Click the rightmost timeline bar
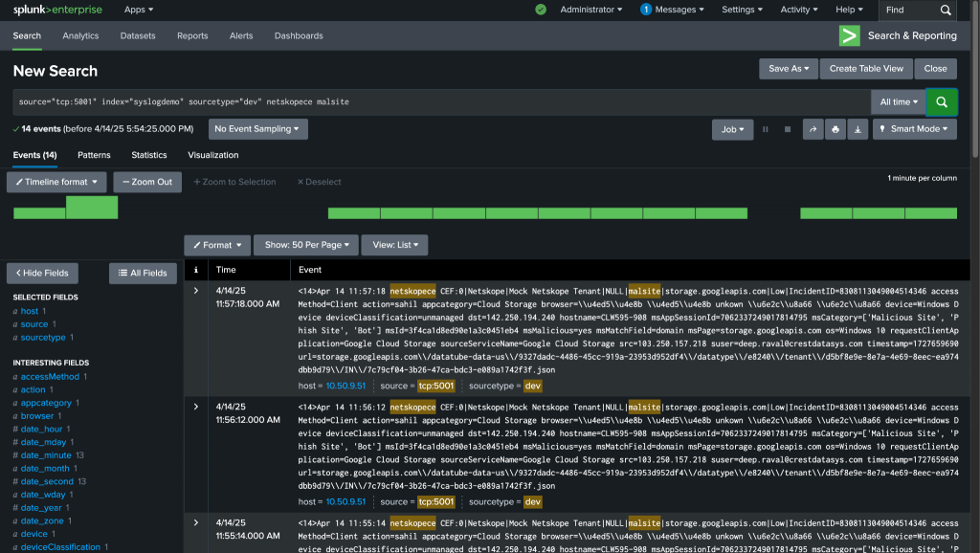The image size is (980, 553). click(x=930, y=213)
